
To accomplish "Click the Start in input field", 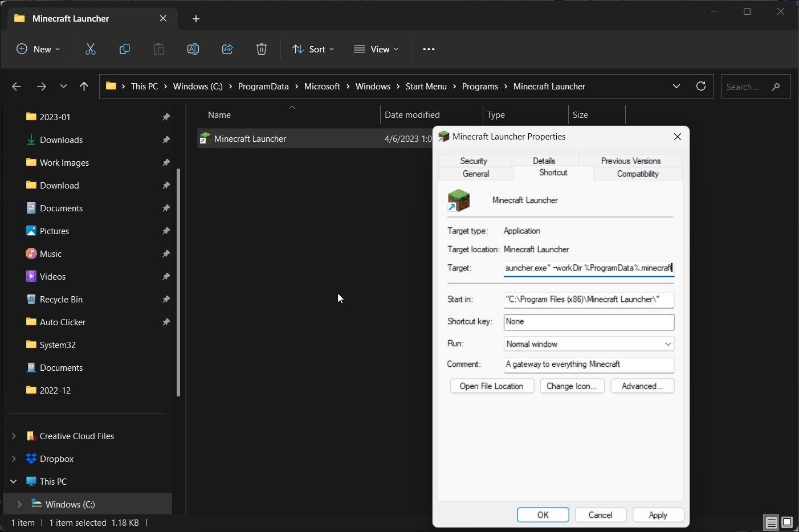I will click(589, 300).
